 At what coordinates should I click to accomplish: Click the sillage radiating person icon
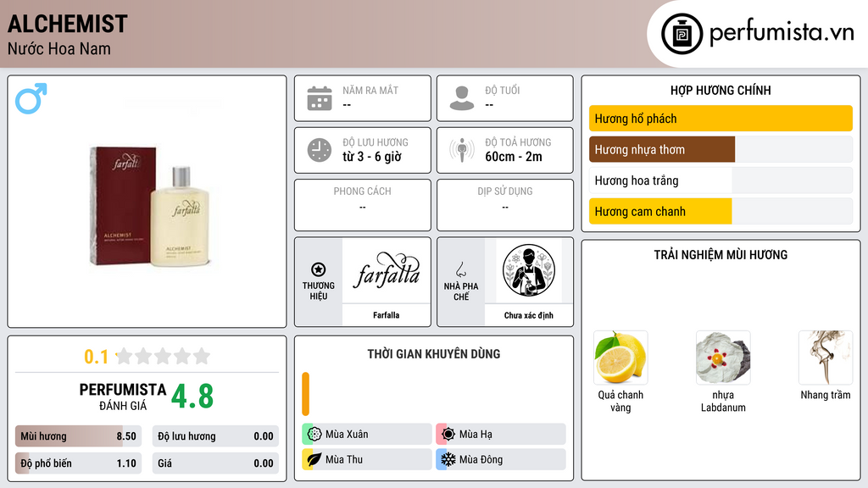[x=462, y=150]
